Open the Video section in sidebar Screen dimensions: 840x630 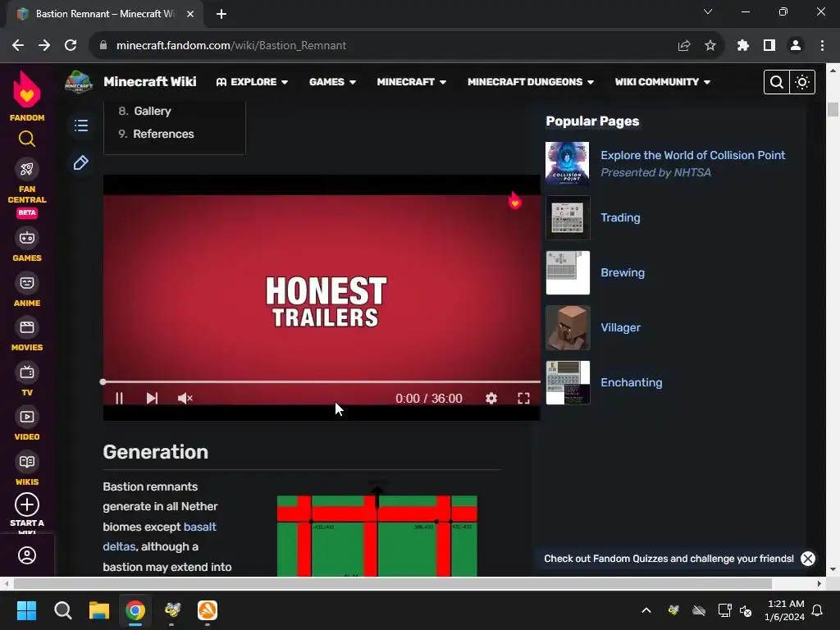click(27, 424)
